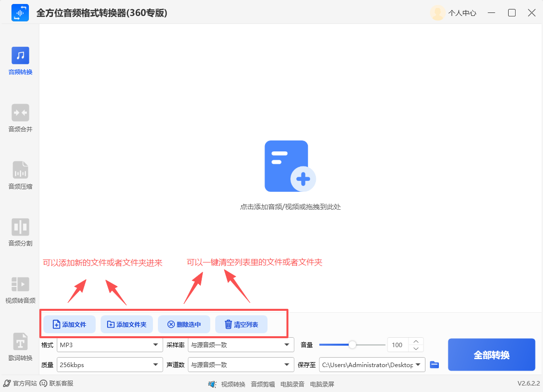Click the app logo in the title bar
The width and height of the screenshot is (543, 392).
point(20,12)
